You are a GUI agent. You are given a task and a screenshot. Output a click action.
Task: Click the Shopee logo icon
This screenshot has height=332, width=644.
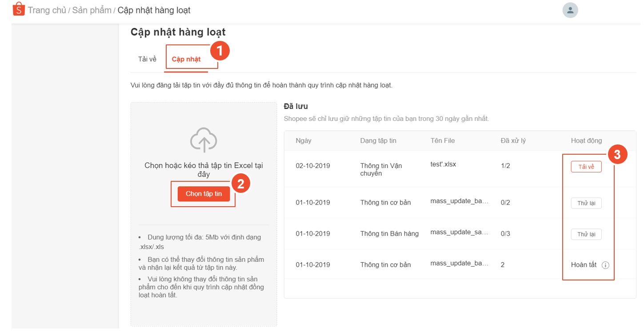pos(19,9)
